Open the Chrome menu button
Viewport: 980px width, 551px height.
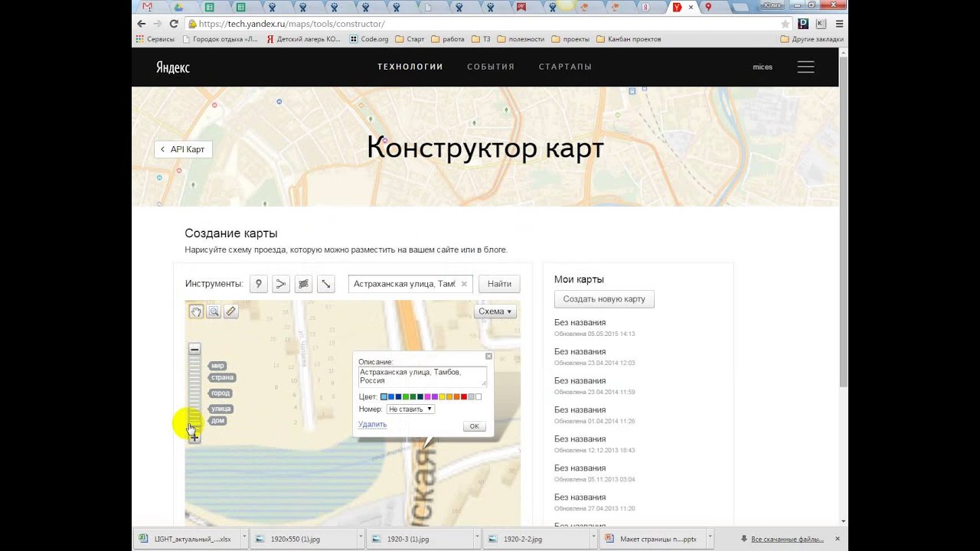pyautogui.click(x=840, y=24)
